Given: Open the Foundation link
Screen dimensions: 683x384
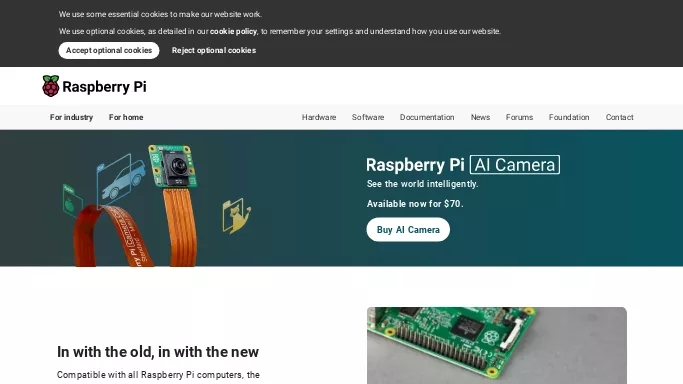Looking at the screenshot, I should pyautogui.click(x=569, y=117).
